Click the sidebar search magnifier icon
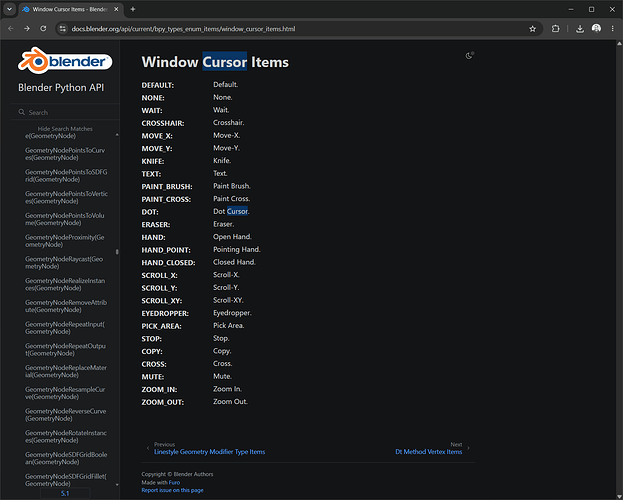 pyautogui.click(x=21, y=112)
